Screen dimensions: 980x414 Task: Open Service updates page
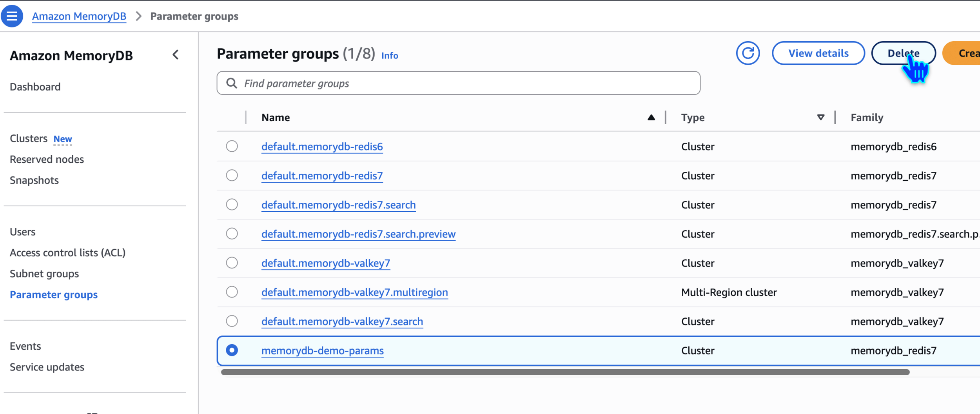(47, 367)
